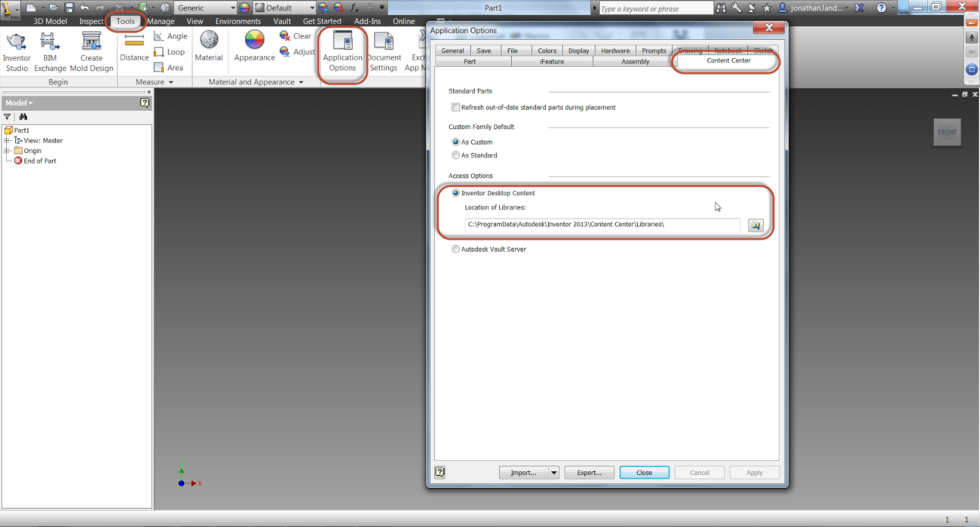Select the Area measure tool

[x=169, y=68]
